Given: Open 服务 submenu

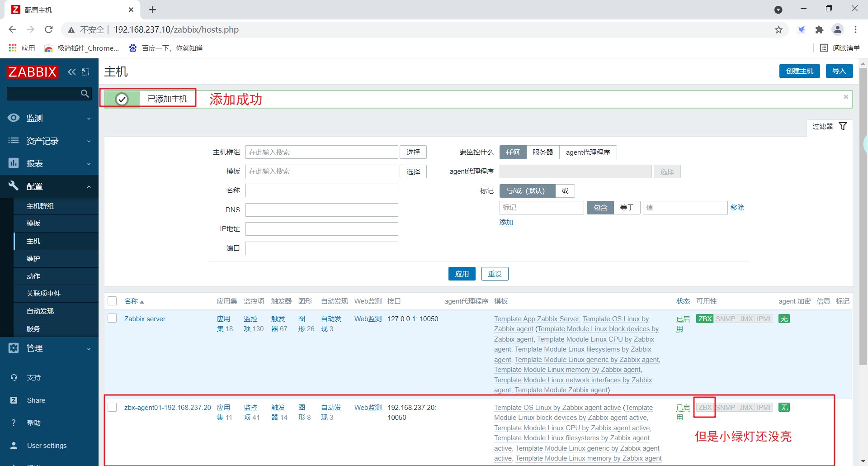Looking at the screenshot, I should [56, 328].
